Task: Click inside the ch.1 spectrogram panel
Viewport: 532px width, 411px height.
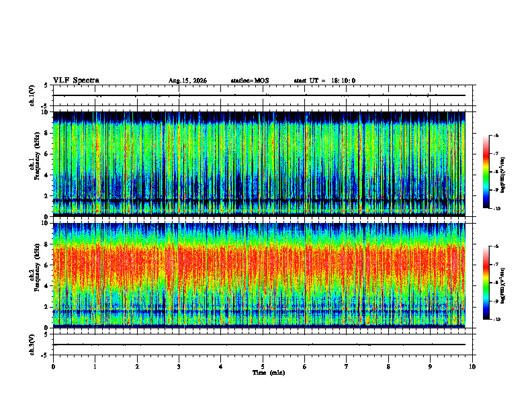Action: click(259, 164)
